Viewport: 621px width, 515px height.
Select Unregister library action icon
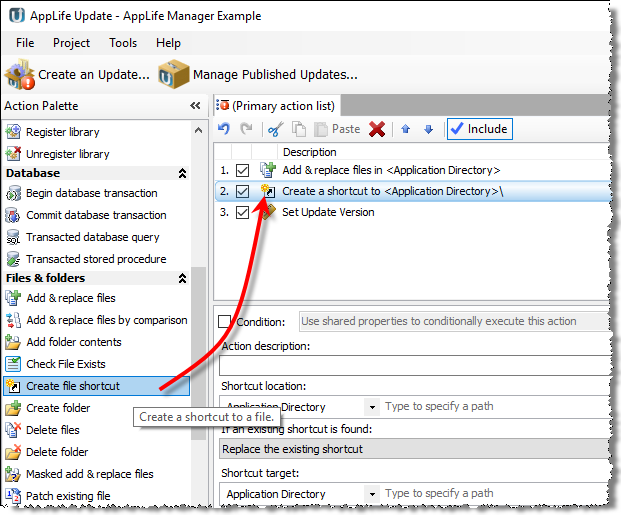pos(13,154)
